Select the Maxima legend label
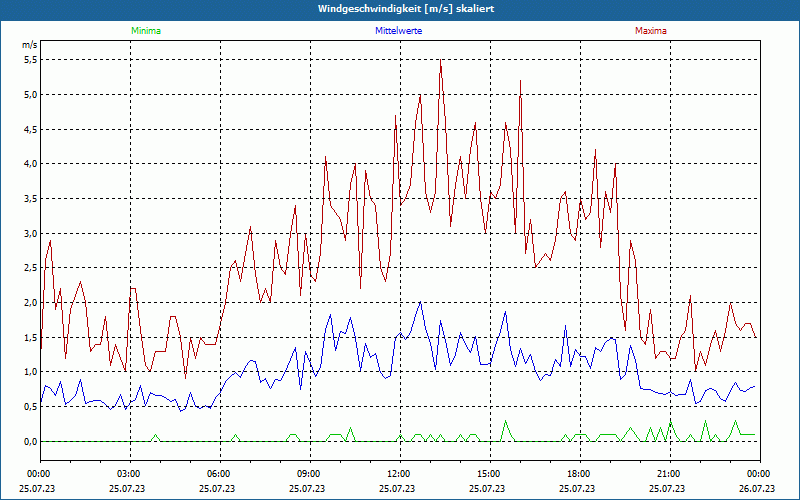Viewport: 800px width, 500px height. pos(651,31)
